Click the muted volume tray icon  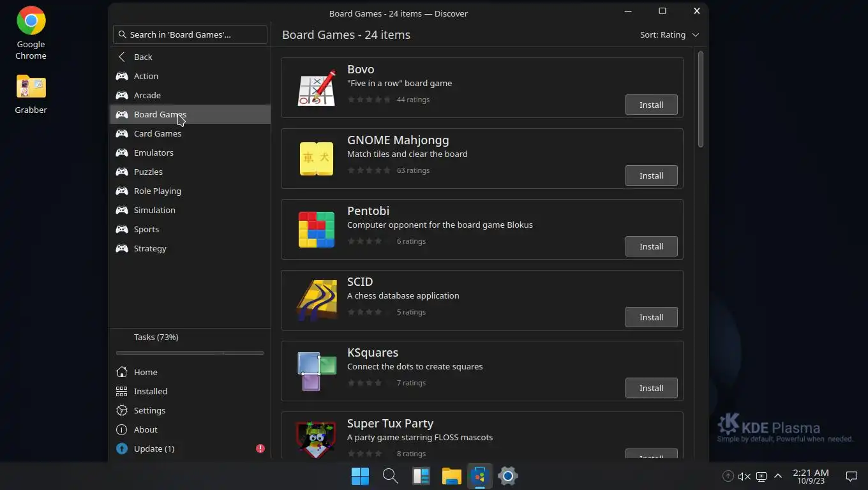(744, 476)
